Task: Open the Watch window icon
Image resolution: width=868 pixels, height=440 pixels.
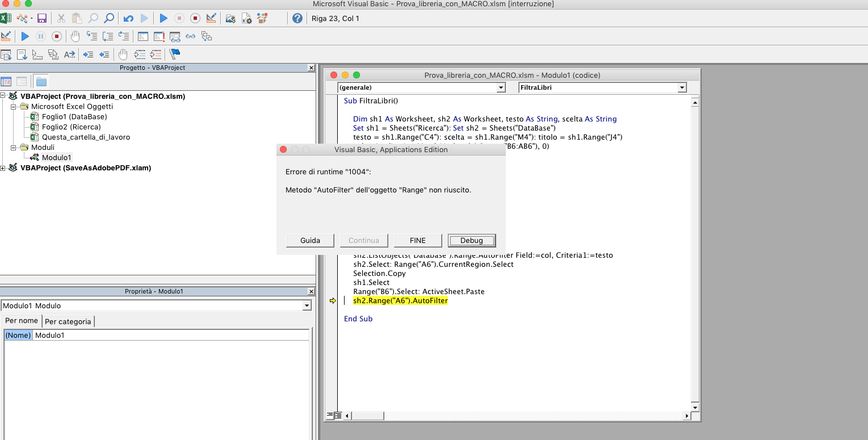Action: click(x=175, y=36)
